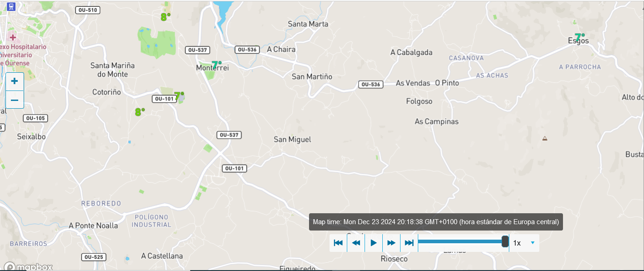Click the 8° marker near OU-510
644x271 pixels.
click(x=165, y=17)
